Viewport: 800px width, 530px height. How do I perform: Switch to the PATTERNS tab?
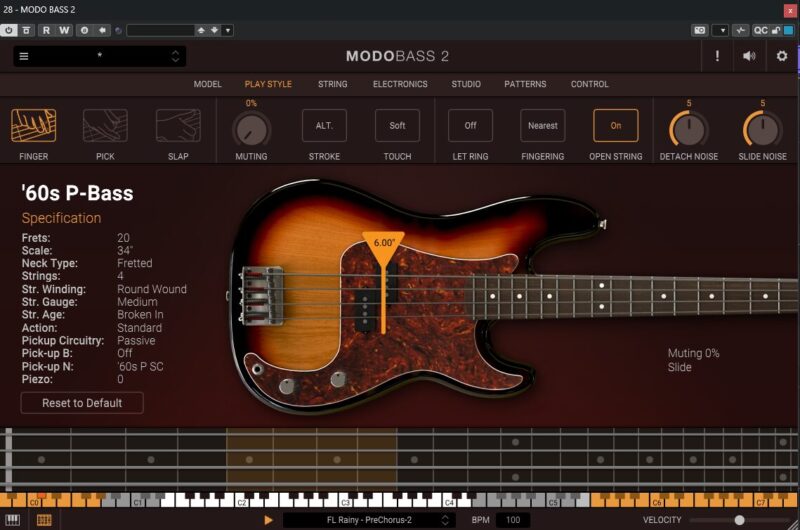[x=525, y=84]
